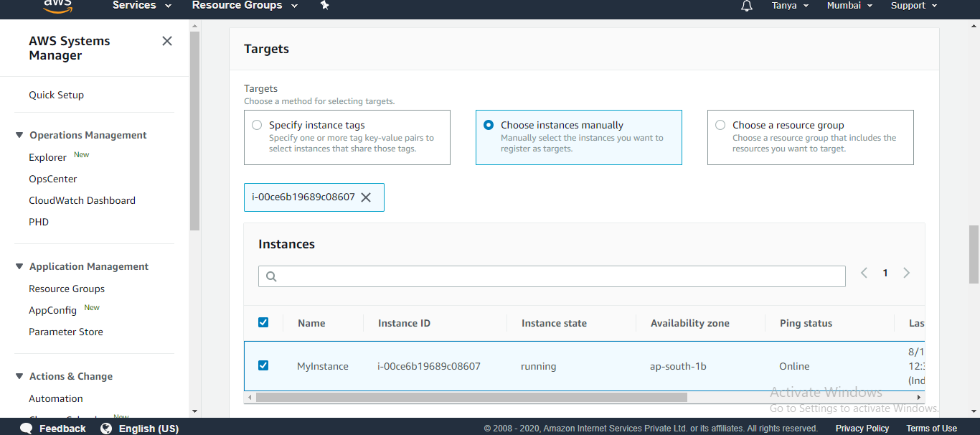Click the page vertical scrollbar thumb
This screenshot has height=435, width=980.
pyautogui.click(x=974, y=254)
